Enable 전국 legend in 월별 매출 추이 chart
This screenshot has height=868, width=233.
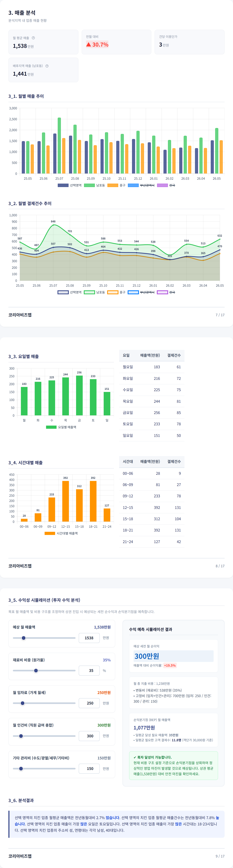click(x=166, y=185)
